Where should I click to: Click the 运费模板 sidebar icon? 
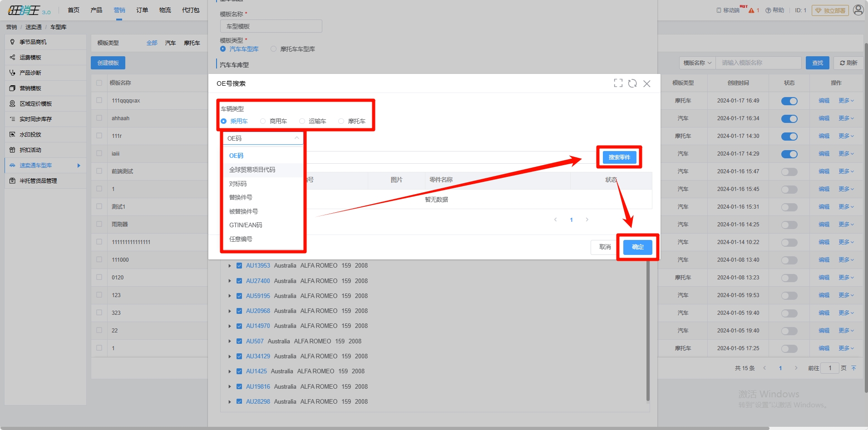click(12, 58)
